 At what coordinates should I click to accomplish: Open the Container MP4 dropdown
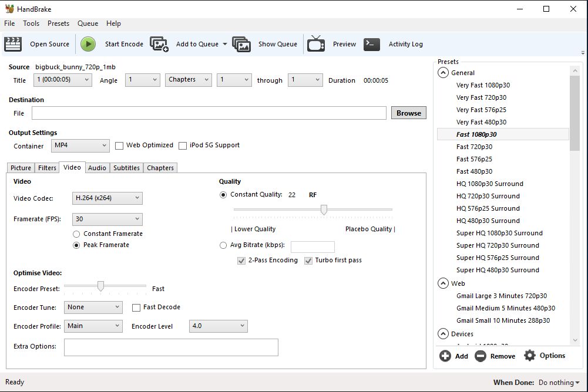point(80,146)
